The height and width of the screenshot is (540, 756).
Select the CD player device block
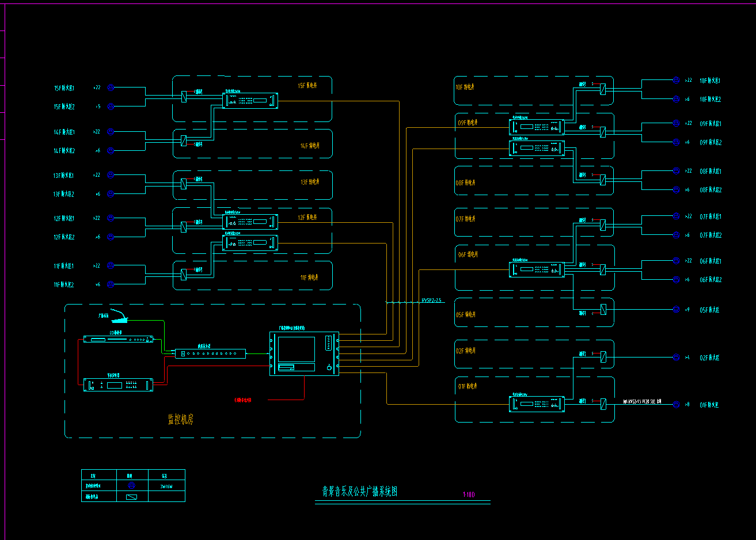[x=118, y=339]
